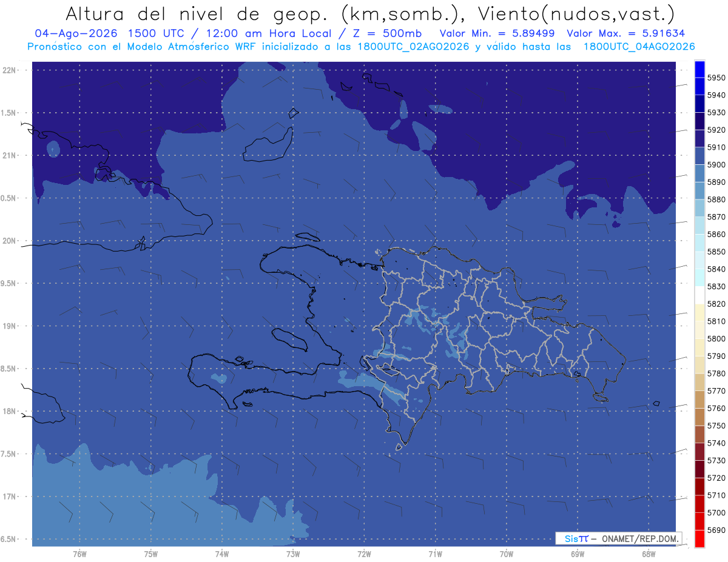Click the '20N' latitude axis label

point(9,241)
